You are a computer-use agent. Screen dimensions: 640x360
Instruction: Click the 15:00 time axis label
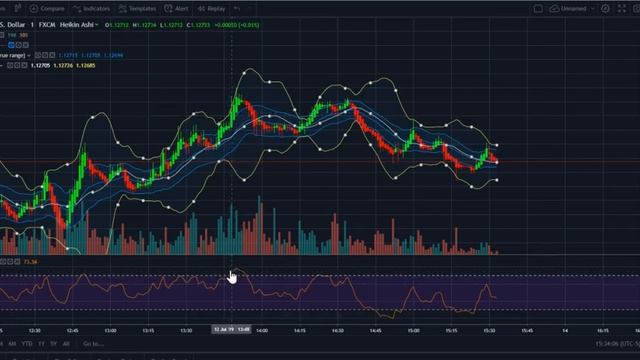[413, 330]
